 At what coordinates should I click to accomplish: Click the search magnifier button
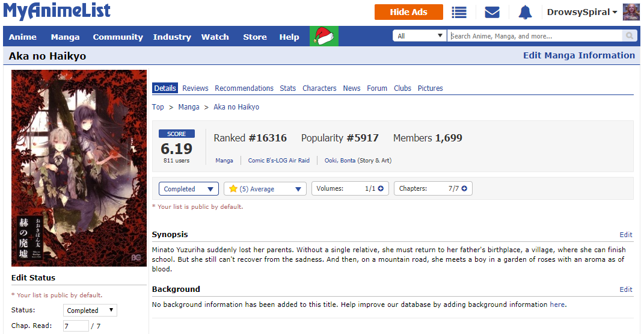tap(629, 36)
